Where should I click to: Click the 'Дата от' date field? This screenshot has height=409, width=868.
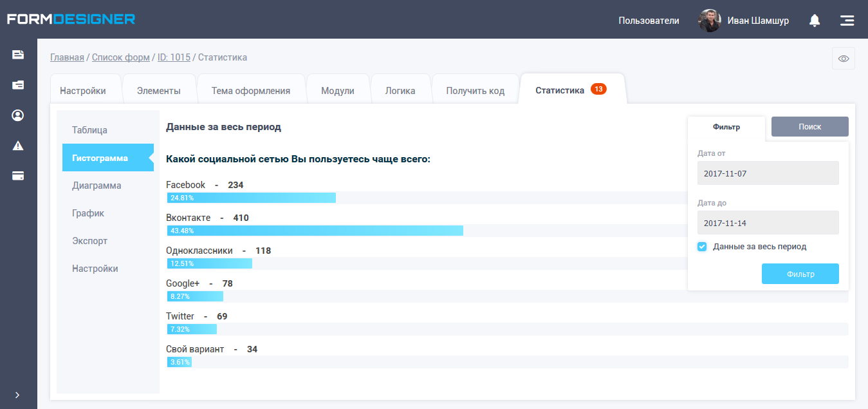pos(768,173)
